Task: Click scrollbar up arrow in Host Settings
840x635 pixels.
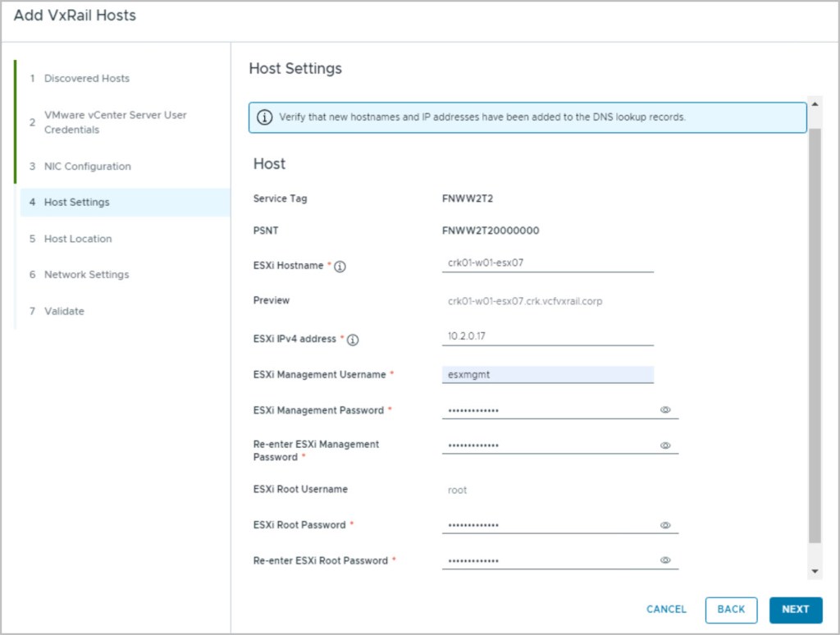Action: (815, 104)
